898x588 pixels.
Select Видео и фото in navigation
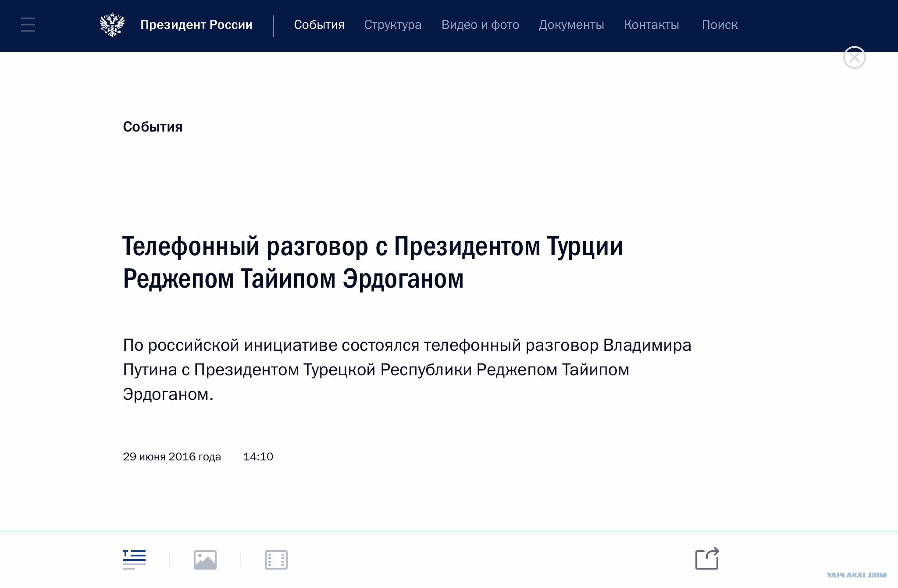pos(480,25)
